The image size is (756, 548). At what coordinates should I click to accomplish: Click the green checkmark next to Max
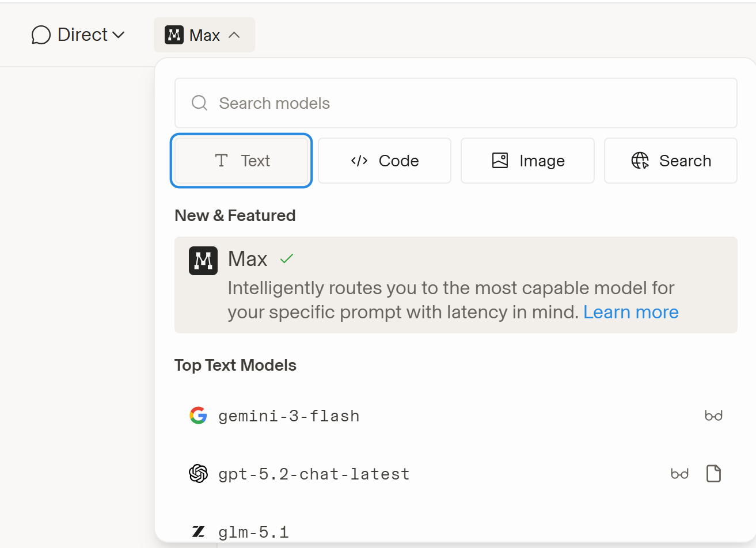pos(287,259)
